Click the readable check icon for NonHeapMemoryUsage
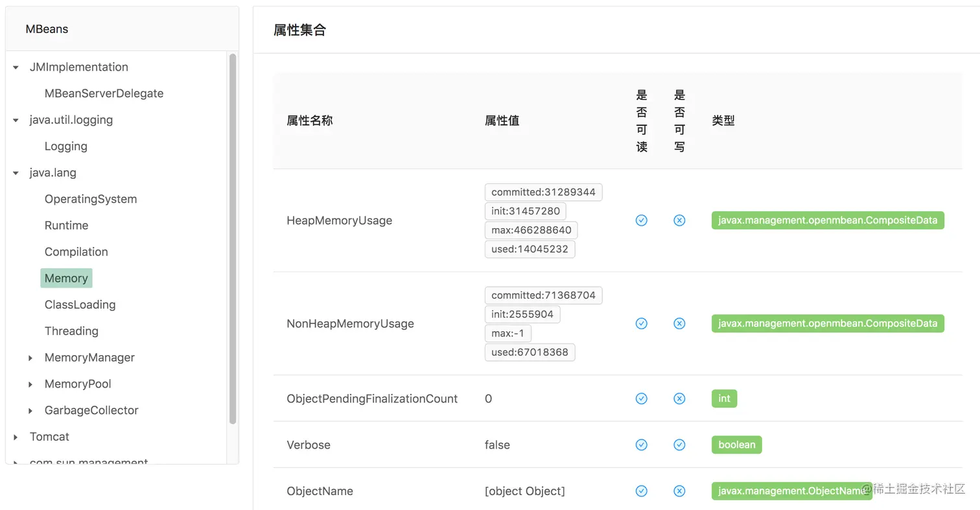The width and height of the screenshot is (980, 510). tap(642, 323)
